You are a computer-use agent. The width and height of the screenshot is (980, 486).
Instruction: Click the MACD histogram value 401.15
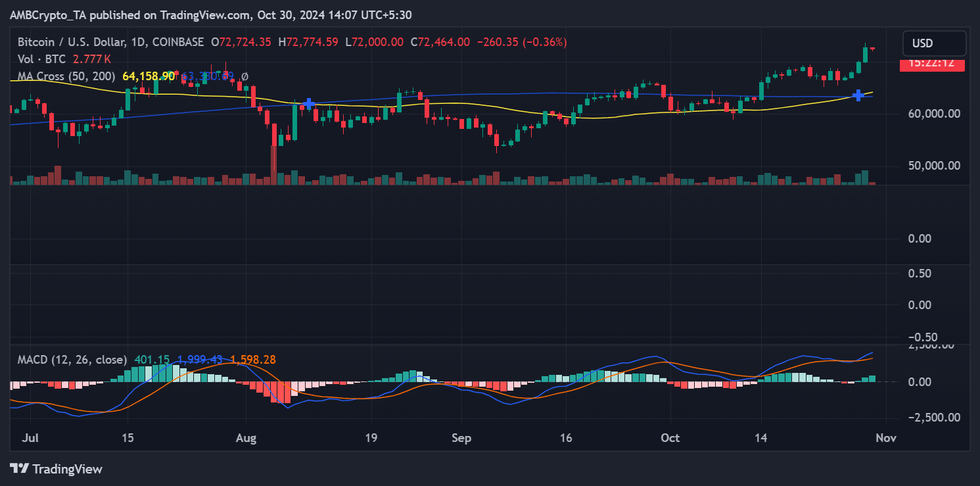[152, 360]
